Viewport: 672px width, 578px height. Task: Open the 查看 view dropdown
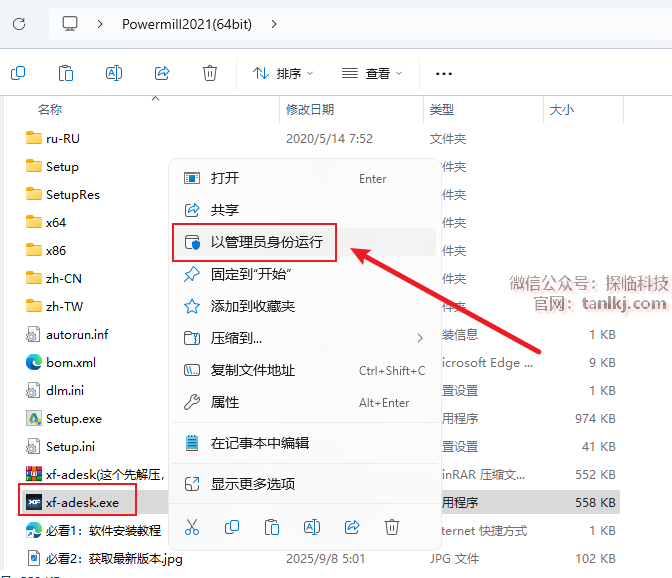[372, 74]
